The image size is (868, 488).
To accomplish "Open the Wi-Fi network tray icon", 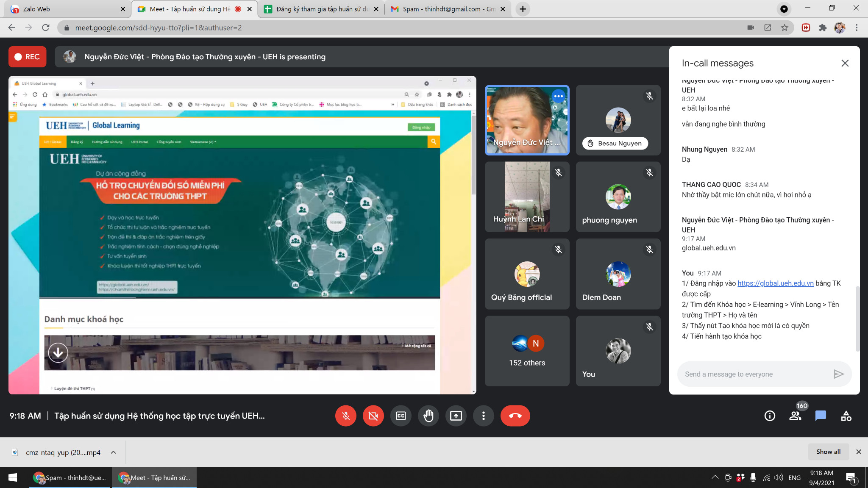I will [766, 478].
